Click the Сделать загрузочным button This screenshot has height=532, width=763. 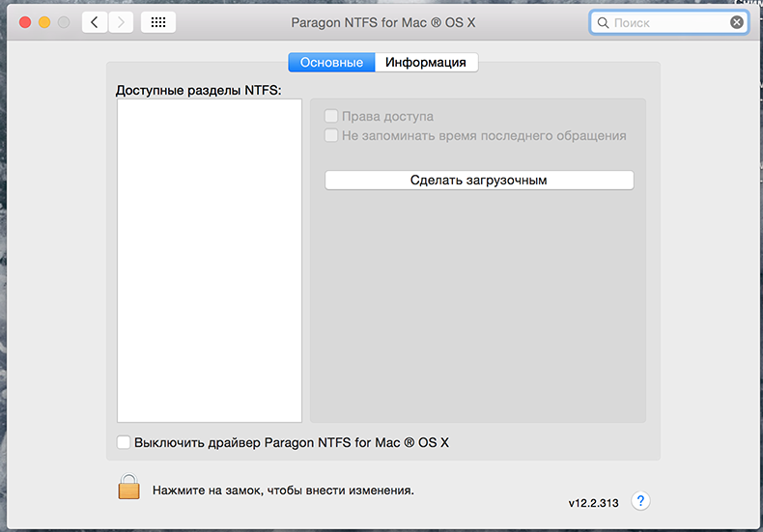479,180
